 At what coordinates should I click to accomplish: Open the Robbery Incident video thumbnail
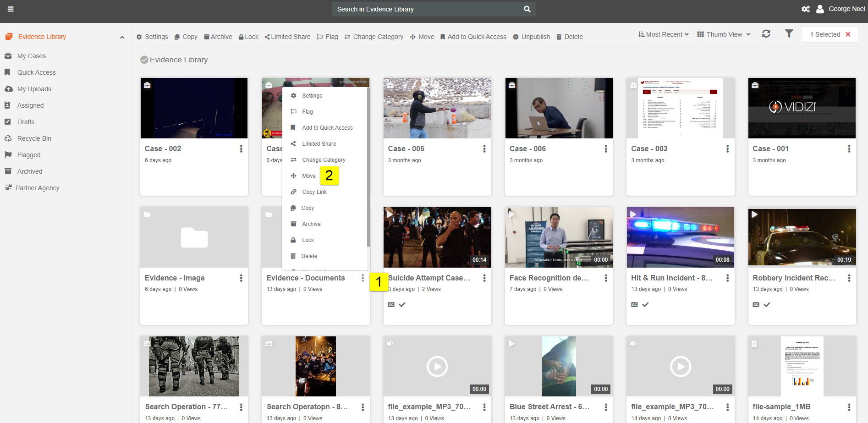click(802, 237)
